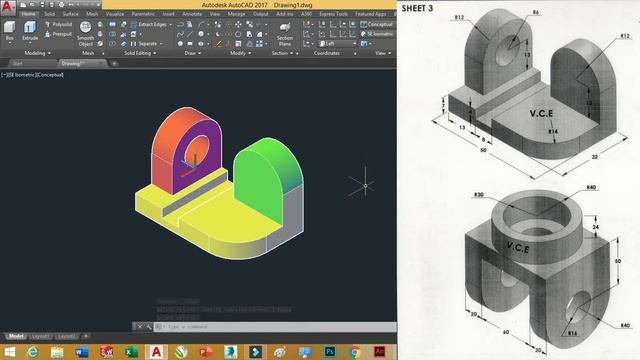This screenshot has width=640, height=360.
Task: Close the command line with its X icon
Action: (x=140, y=327)
